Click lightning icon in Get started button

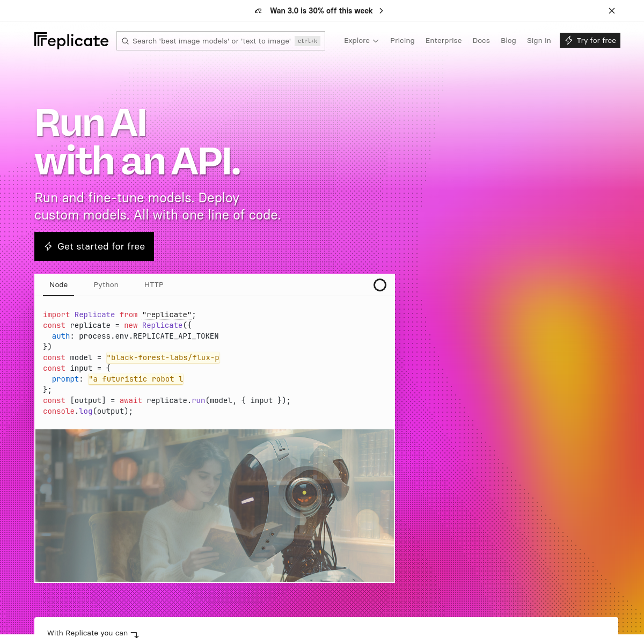point(48,246)
